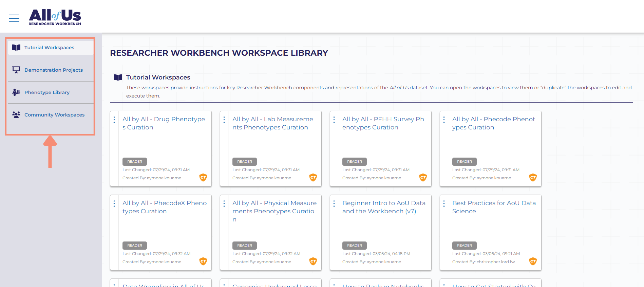Open kebab menu on Physical Measurements Phenotypes card
644x287 pixels.
224,203
